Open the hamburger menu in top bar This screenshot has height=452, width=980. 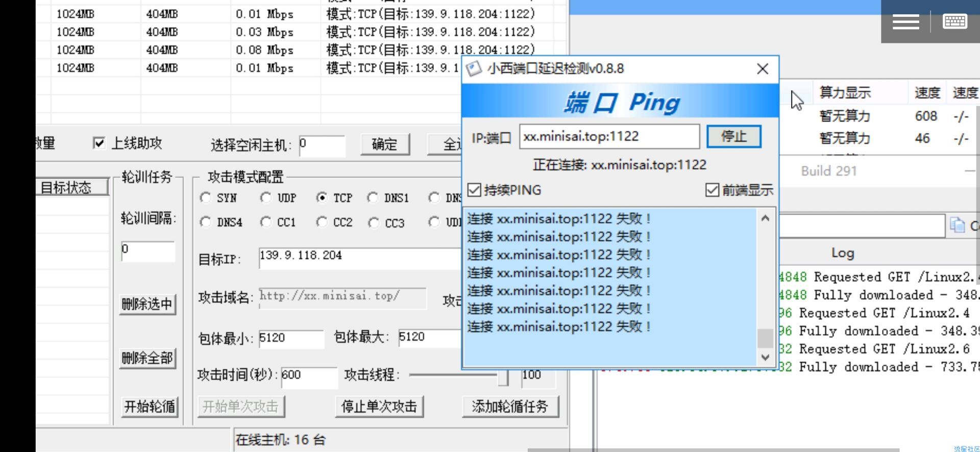(905, 21)
